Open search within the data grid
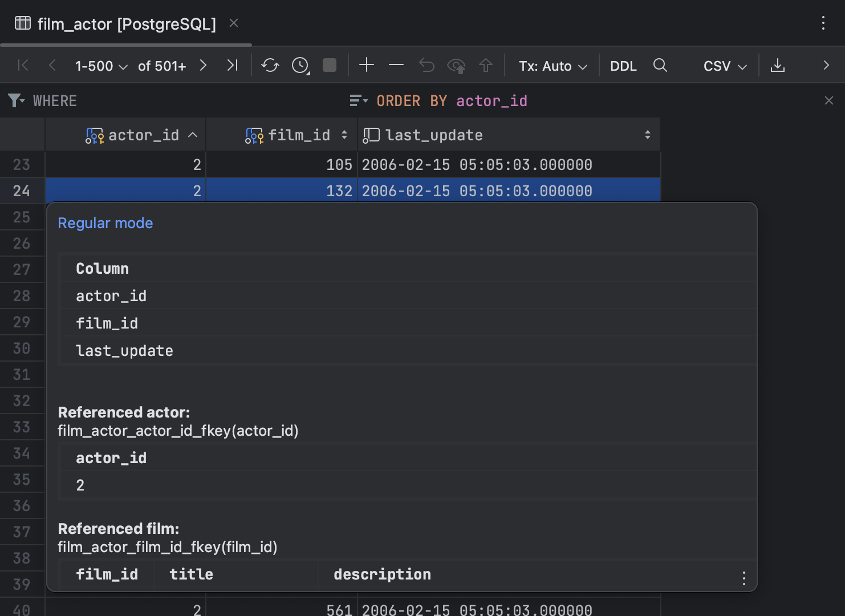845x616 pixels. click(660, 66)
